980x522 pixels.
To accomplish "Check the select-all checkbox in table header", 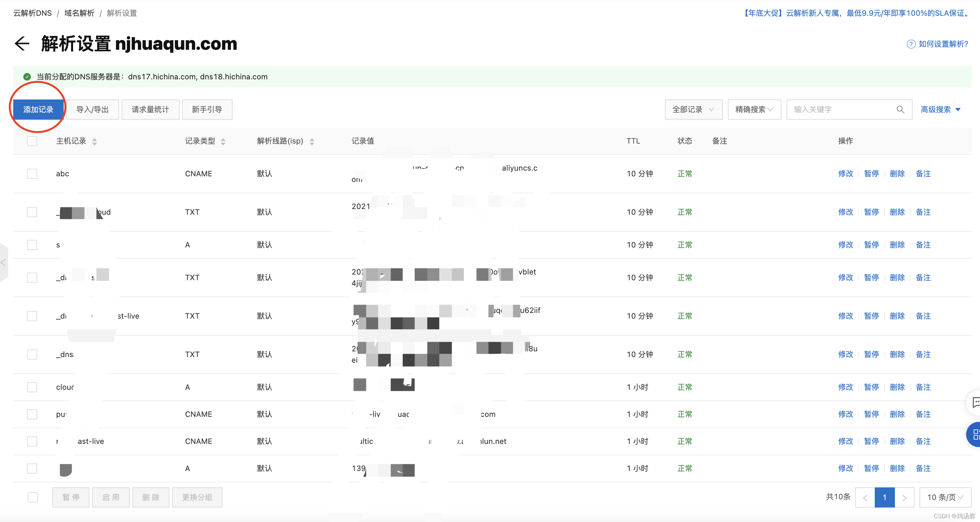I will click(32, 141).
